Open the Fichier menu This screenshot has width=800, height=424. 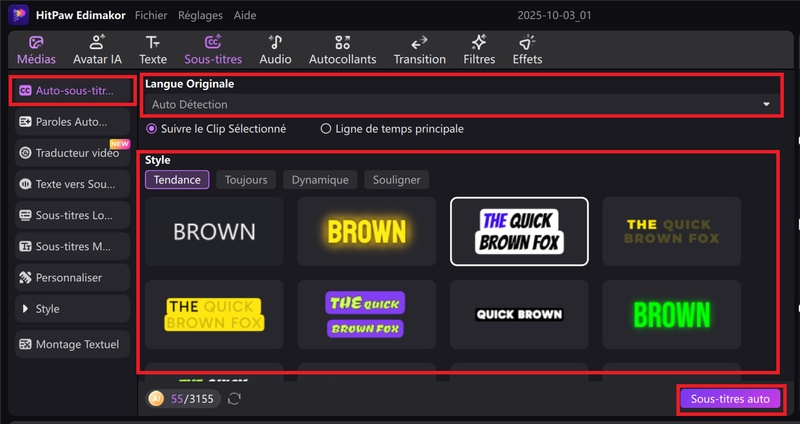tap(151, 16)
